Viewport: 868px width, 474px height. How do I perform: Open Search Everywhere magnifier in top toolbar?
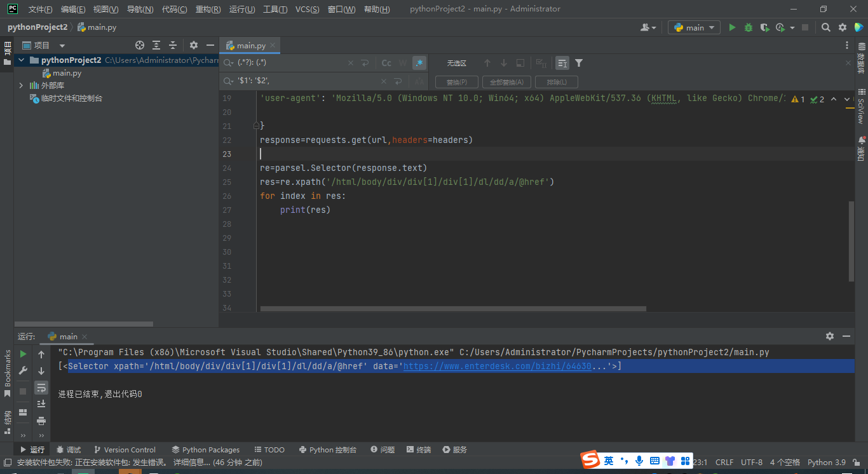pyautogui.click(x=825, y=27)
